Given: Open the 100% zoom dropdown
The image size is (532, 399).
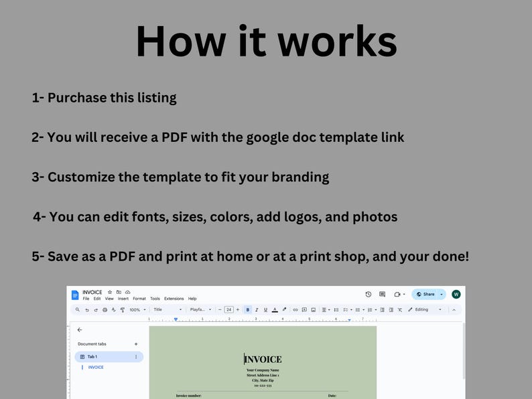Looking at the screenshot, I should [137, 310].
